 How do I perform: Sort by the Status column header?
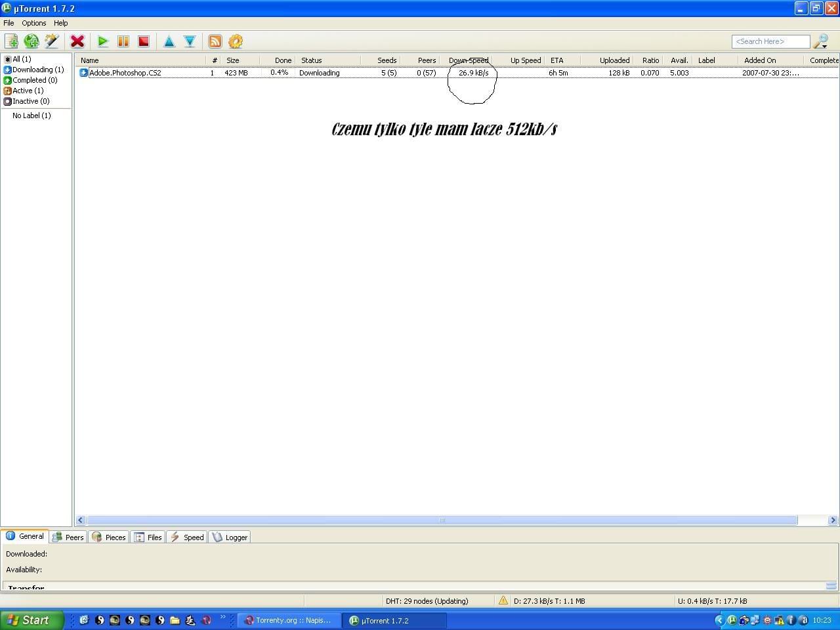click(x=327, y=60)
